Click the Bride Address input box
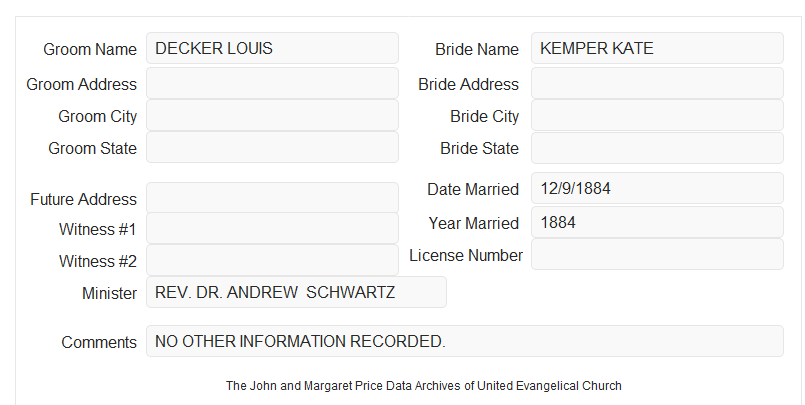This screenshot has height=405, width=805. 657,83
